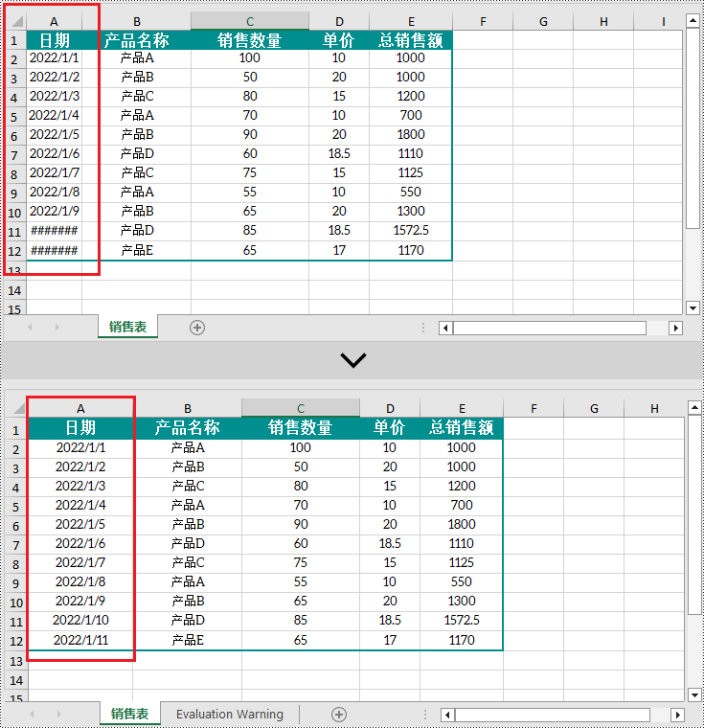This screenshot has width=704, height=728.
Task: Click horizontal scroll left arrow in bottom spreadsheet
Action: tap(447, 715)
